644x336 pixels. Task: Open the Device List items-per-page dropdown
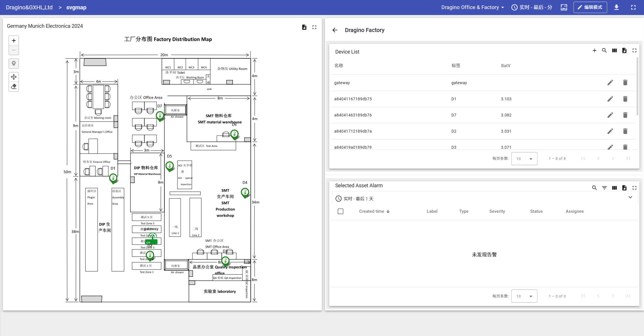coord(524,159)
